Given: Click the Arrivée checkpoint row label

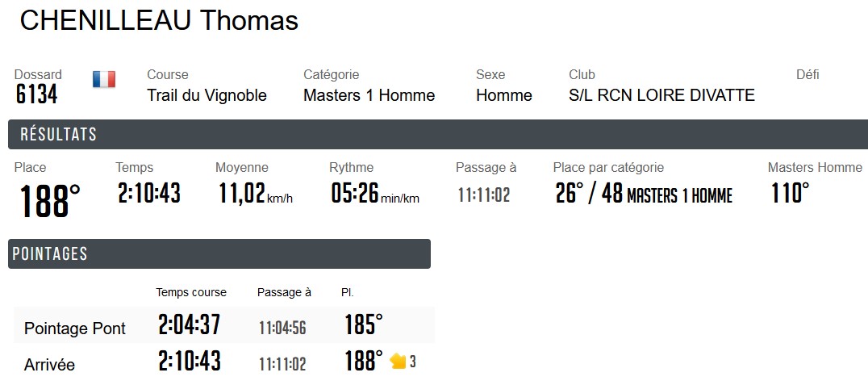Looking at the screenshot, I should (49, 365).
